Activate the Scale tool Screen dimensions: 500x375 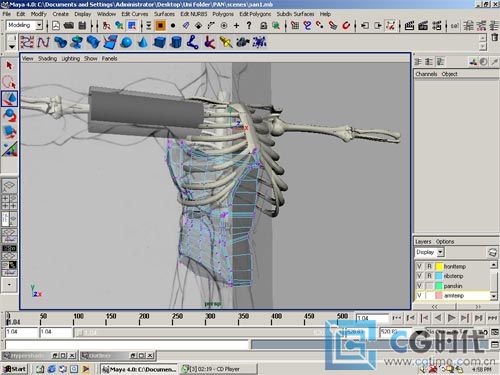click(9, 132)
